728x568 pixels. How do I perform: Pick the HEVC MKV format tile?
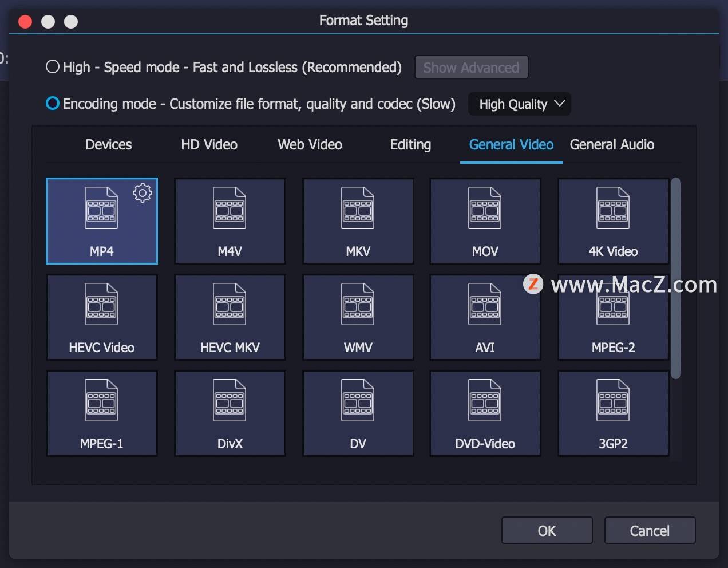[x=230, y=317]
